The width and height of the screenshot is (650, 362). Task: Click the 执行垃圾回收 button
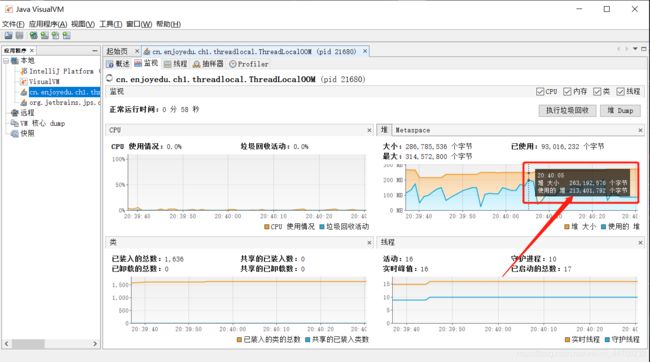tap(567, 110)
